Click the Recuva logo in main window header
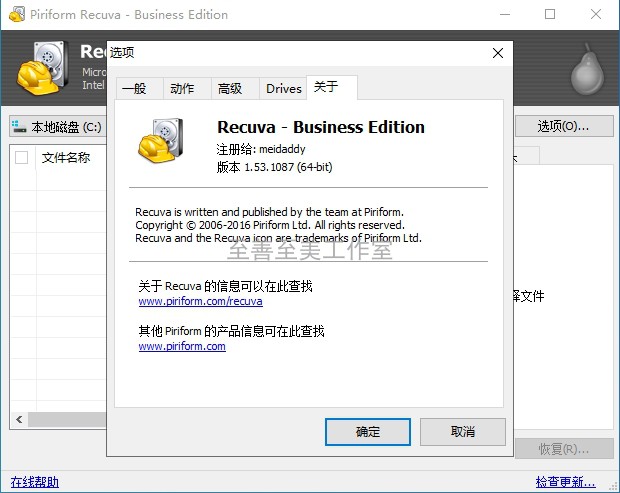The image size is (620, 493). click(x=41, y=68)
